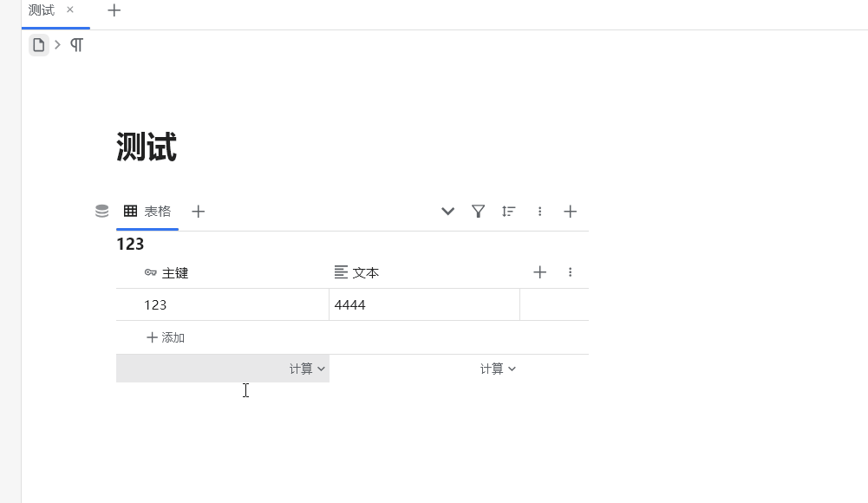Click the text icon on the 文本 column

click(340, 271)
